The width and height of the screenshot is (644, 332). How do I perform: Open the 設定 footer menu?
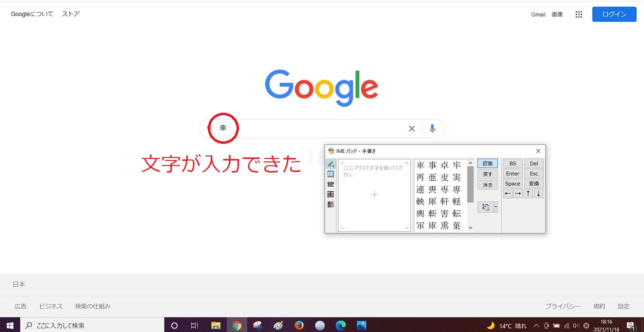pyautogui.click(x=624, y=306)
